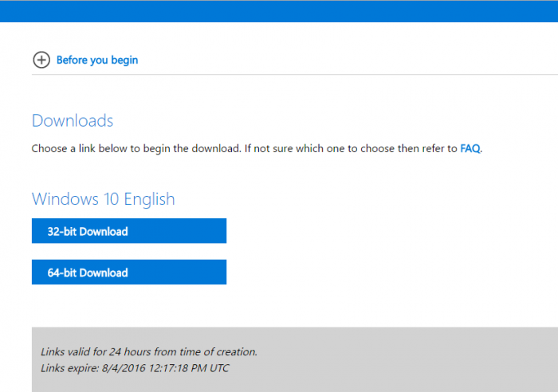The width and height of the screenshot is (558, 392).
Task: Open the Before you begin link
Action: pos(97,60)
